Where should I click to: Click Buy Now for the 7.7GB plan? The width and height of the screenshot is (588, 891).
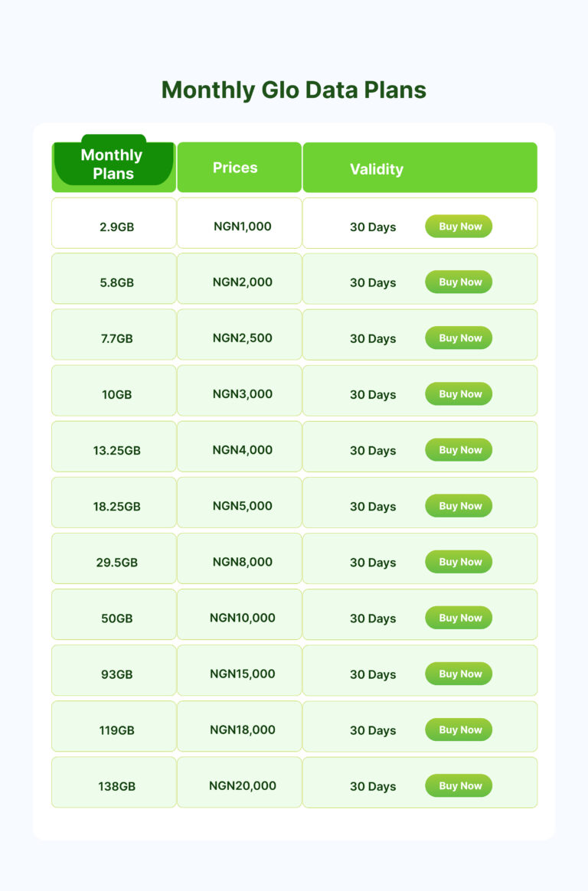(459, 338)
